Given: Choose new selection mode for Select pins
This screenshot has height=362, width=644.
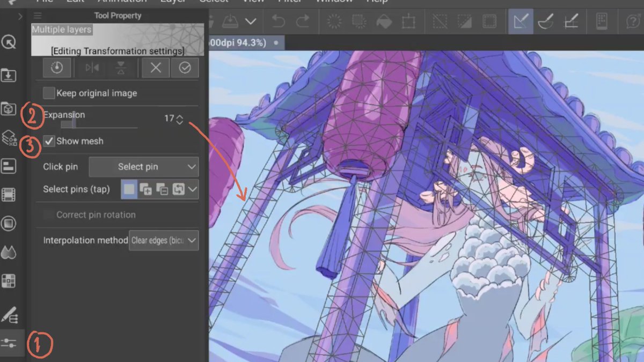Looking at the screenshot, I should click(x=129, y=189).
